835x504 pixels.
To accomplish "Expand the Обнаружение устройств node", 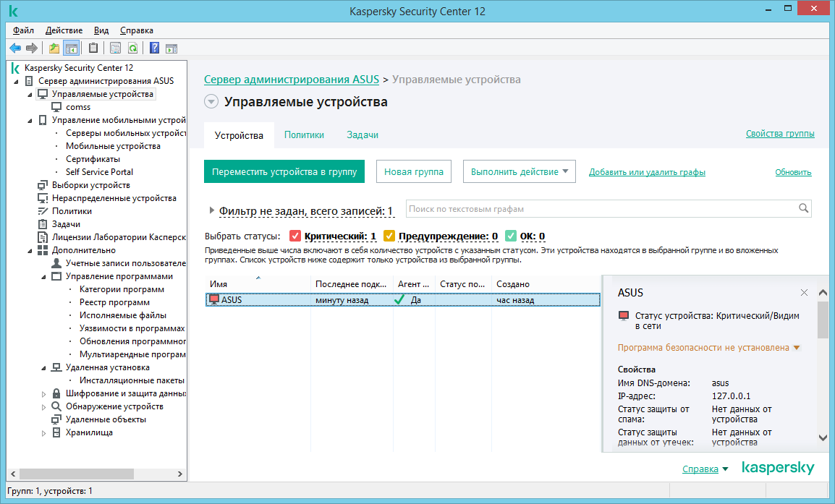I will pos(43,407).
